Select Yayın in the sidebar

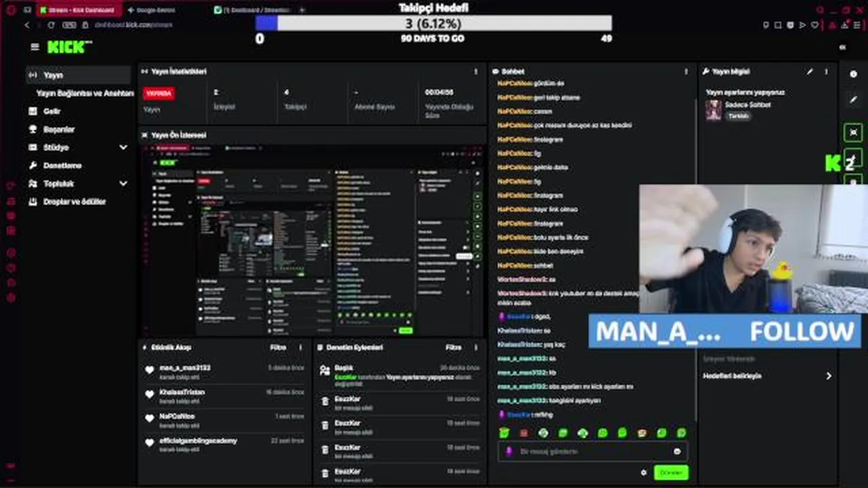click(x=78, y=75)
